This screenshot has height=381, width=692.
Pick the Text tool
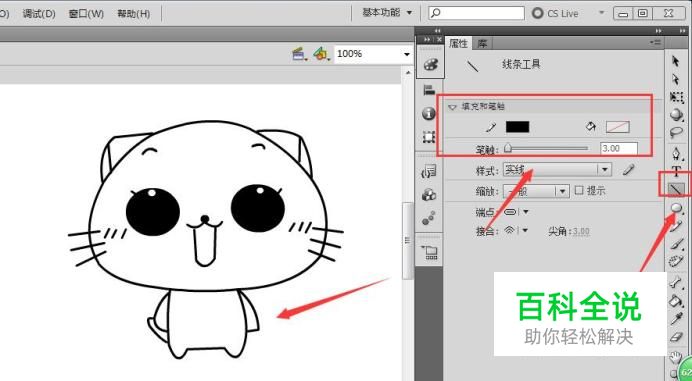676,171
